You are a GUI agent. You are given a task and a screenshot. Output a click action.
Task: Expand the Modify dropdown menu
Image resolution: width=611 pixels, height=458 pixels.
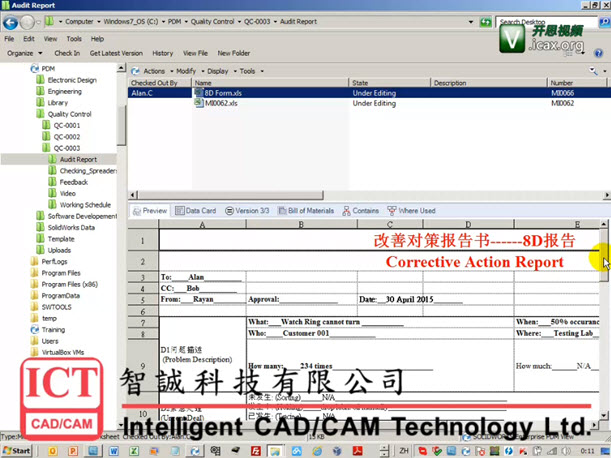pyautogui.click(x=187, y=71)
